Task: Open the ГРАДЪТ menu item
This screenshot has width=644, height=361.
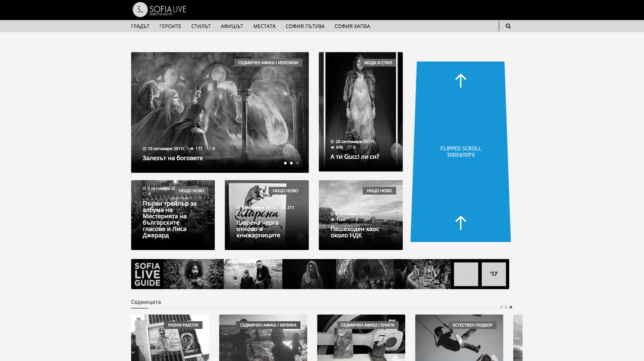Action: (x=140, y=26)
